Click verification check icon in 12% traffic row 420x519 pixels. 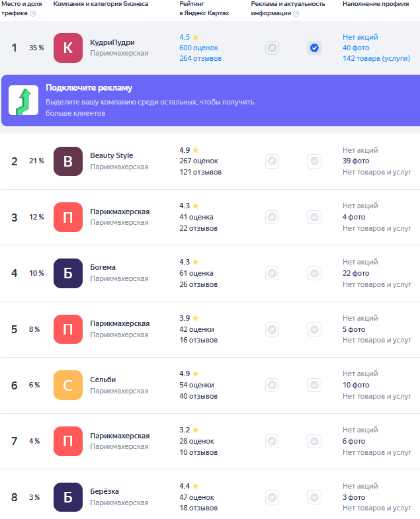click(x=314, y=217)
